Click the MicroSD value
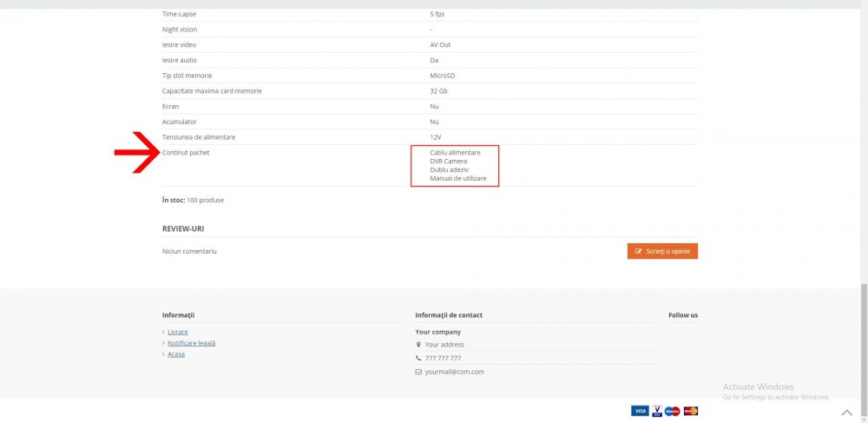This screenshot has height=423, width=868. tap(443, 76)
